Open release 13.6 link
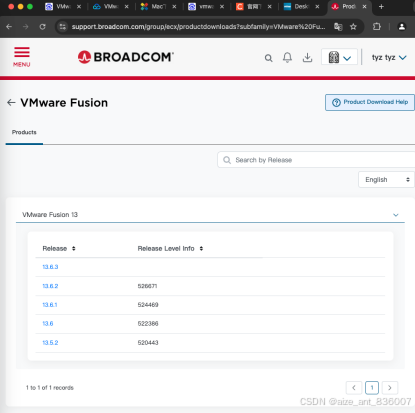Viewport: 415px width, 413px height. (48, 323)
